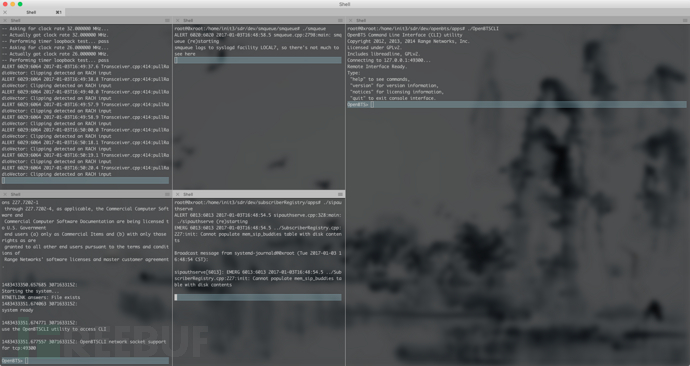Click the '"quit" to exit console interface' line

click(x=393, y=98)
